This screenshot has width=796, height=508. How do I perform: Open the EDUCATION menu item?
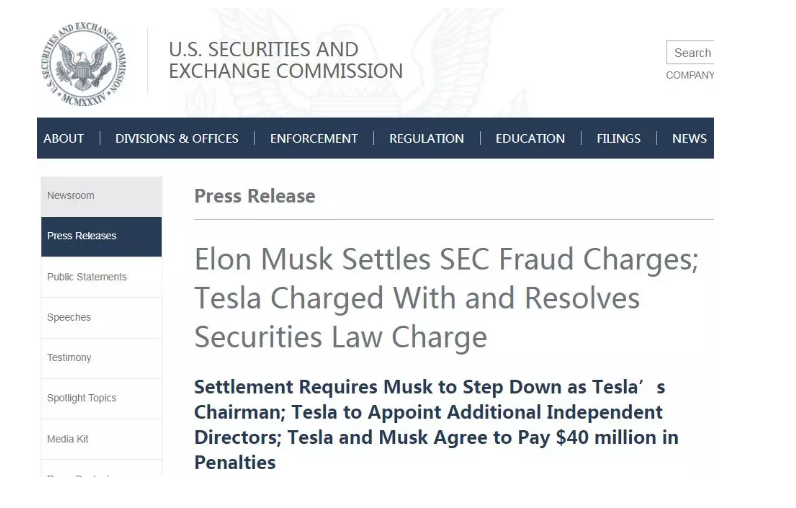pyautogui.click(x=530, y=139)
